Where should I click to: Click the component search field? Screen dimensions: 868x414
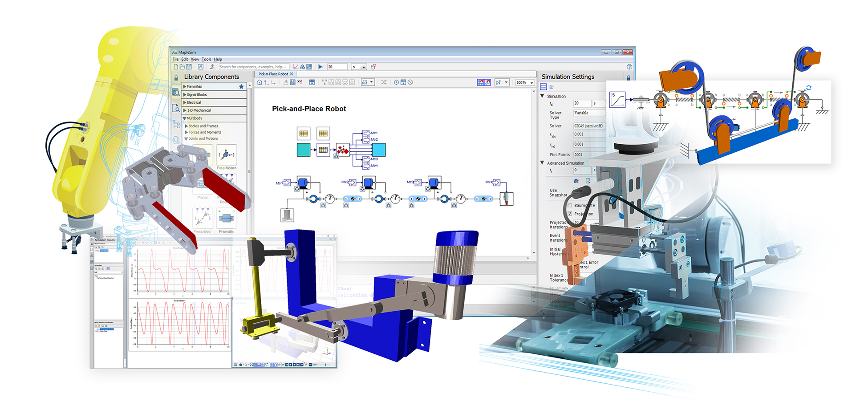click(253, 67)
